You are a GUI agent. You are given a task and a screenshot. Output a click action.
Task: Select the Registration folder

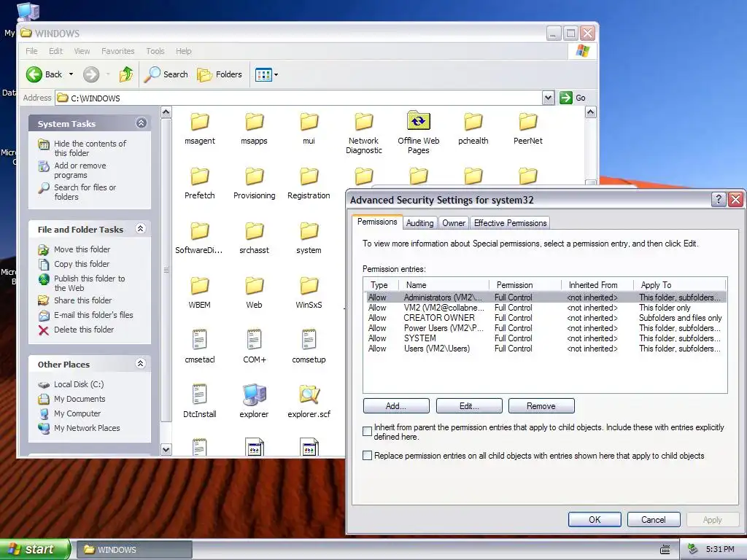click(x=309, y=183)
